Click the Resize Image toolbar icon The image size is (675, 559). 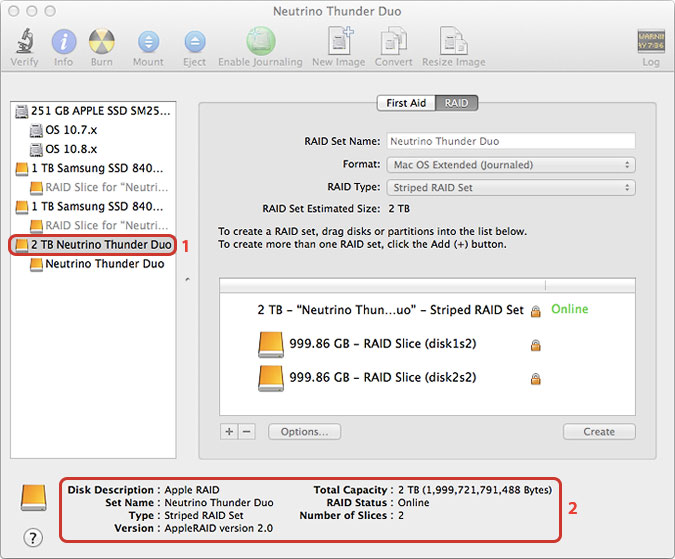[x=453, y=41]
